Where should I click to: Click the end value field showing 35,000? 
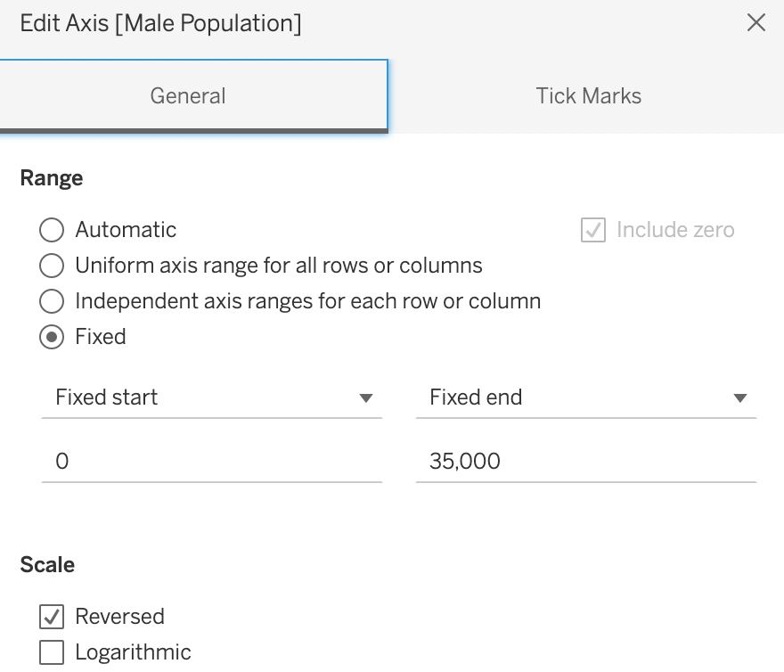[585, 462]
